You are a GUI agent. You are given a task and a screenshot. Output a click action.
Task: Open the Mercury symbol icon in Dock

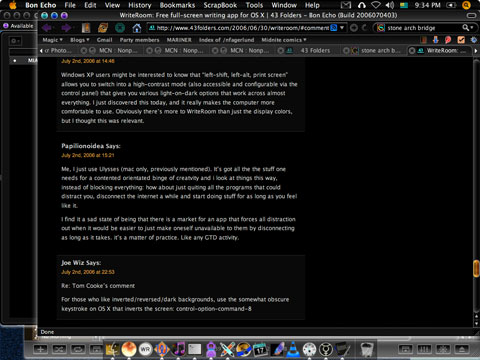pyautogui.click(x=326, y=349)
